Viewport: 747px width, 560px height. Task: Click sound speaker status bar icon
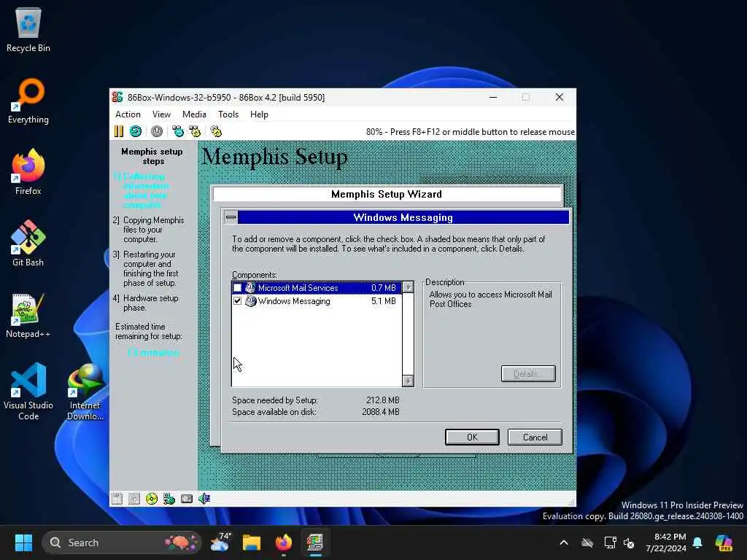tap(204, 499)
